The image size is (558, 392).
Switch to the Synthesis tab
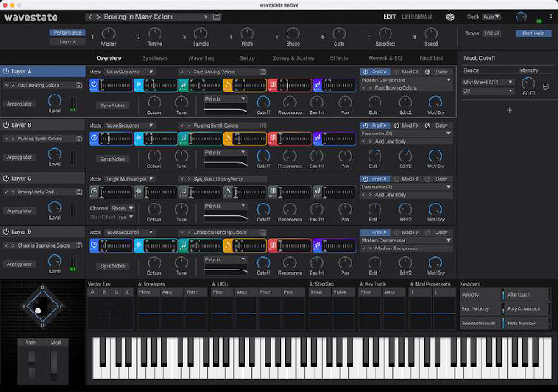click(155, 57)
